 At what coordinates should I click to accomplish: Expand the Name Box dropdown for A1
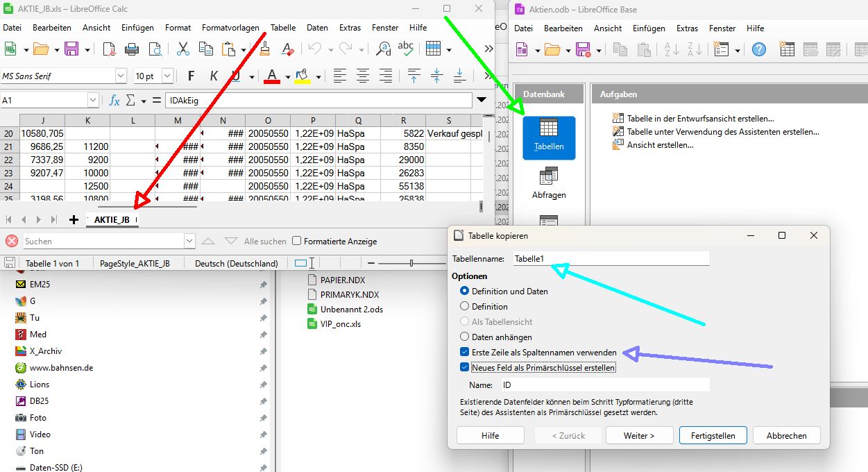click(94, 101)
